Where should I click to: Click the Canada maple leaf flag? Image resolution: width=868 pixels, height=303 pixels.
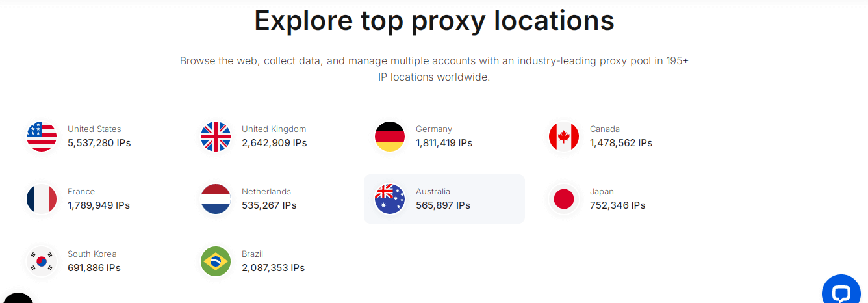point(564,137)
